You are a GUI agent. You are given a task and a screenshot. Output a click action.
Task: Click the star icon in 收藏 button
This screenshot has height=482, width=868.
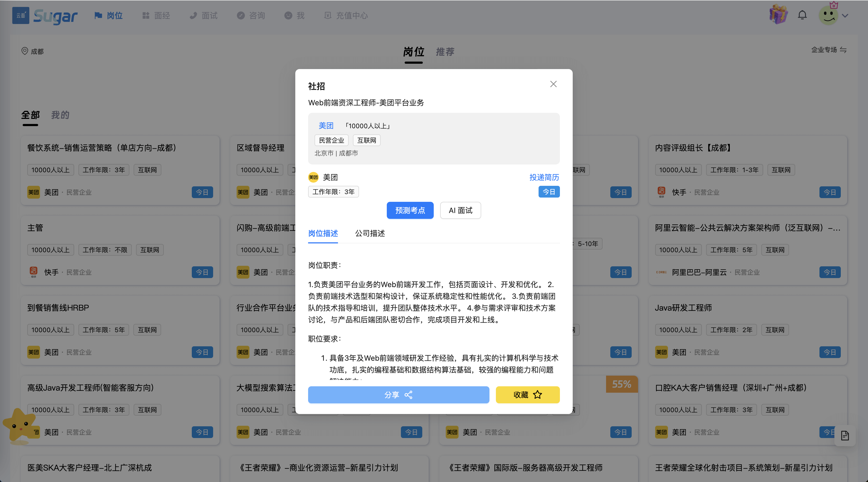(537, 395)
